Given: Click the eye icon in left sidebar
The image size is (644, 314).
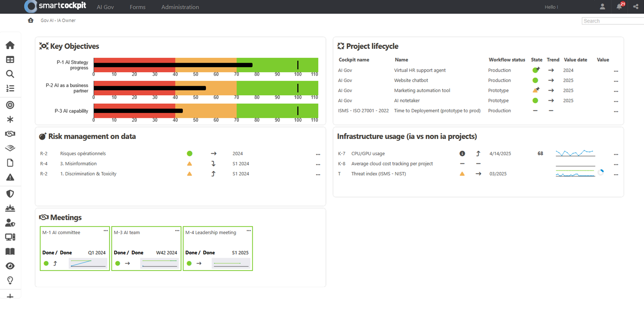Looking at the screenshot, I should pyautogui.click(x=10, y=266).
